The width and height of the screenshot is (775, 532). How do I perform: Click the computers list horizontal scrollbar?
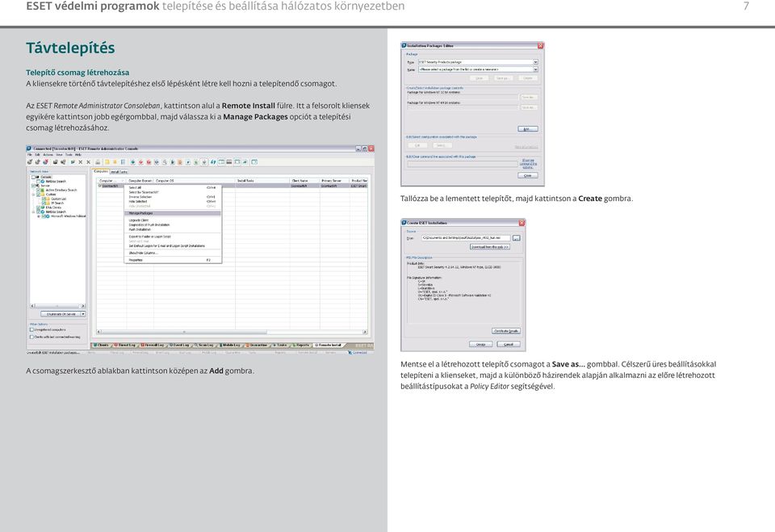(x=232, y=332)
